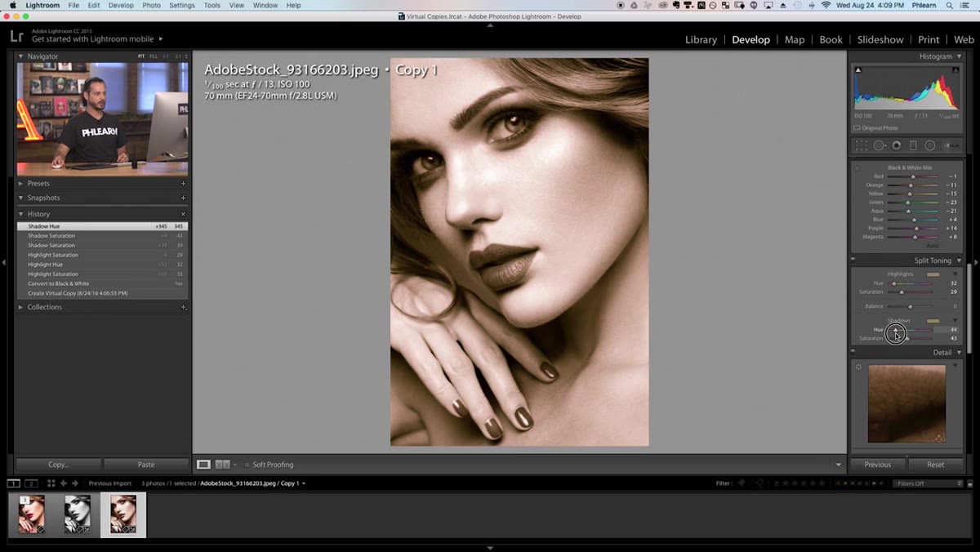Clear History with the X icon
The width and height of the screenshot is (980, 552).
click(183, 214)
